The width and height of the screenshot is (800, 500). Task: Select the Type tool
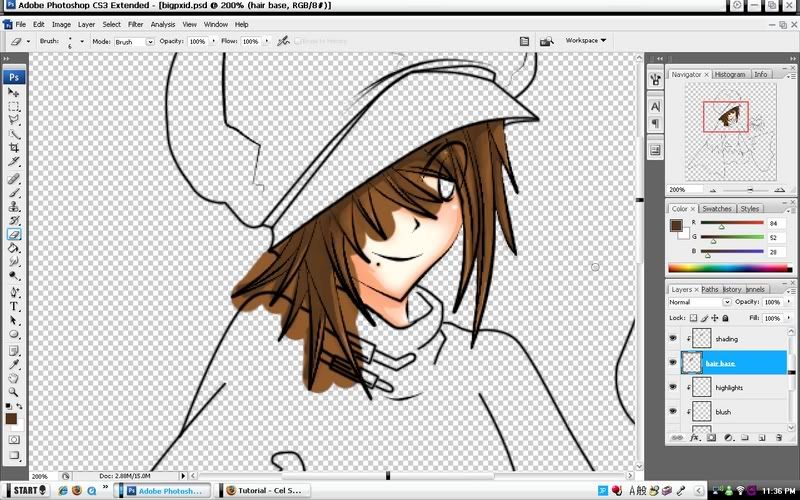point(13,307)
